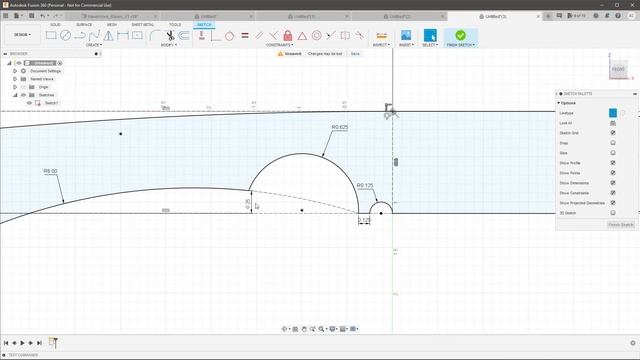Viewport: 640px width, 360px height.
Task: Click the Finish Sketch button in palette
Action: [620, 224]
